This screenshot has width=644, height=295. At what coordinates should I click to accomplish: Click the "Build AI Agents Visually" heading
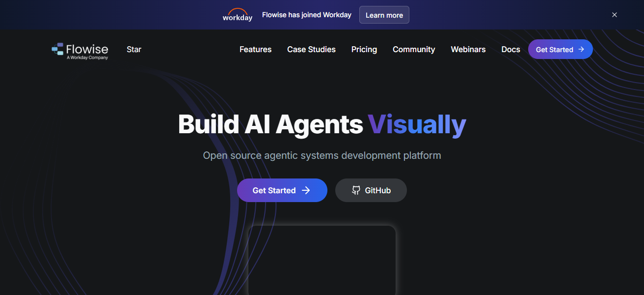pyautogui.click(x=322, y=124)
